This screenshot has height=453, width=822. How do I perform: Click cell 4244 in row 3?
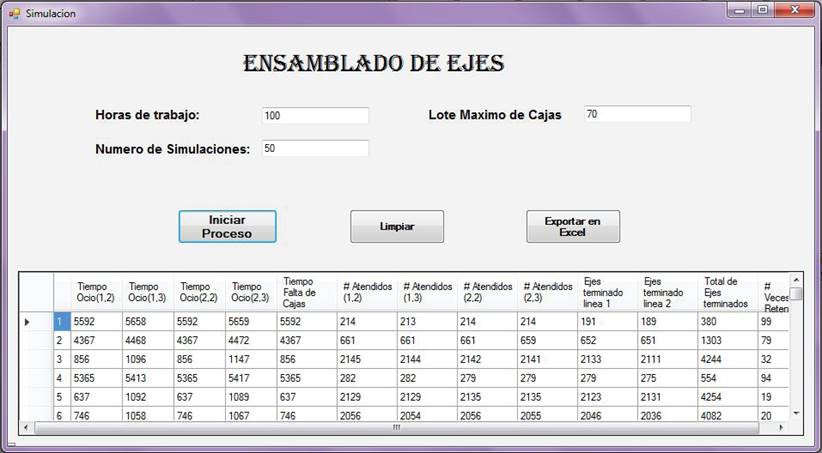point(726,359)
